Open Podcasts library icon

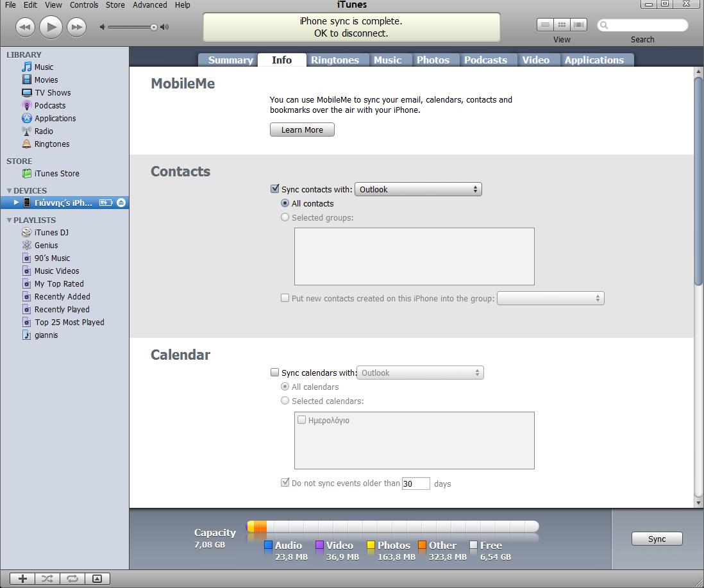click(x=27, y=105)
